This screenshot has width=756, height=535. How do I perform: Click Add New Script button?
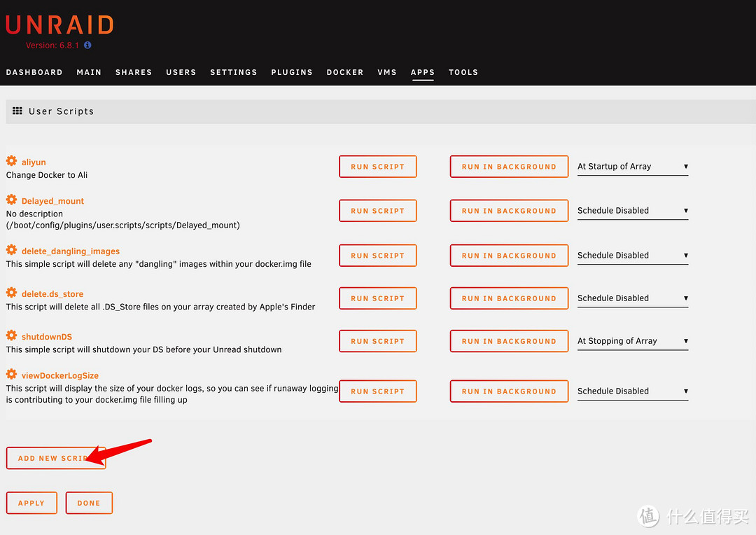[56, 458]
